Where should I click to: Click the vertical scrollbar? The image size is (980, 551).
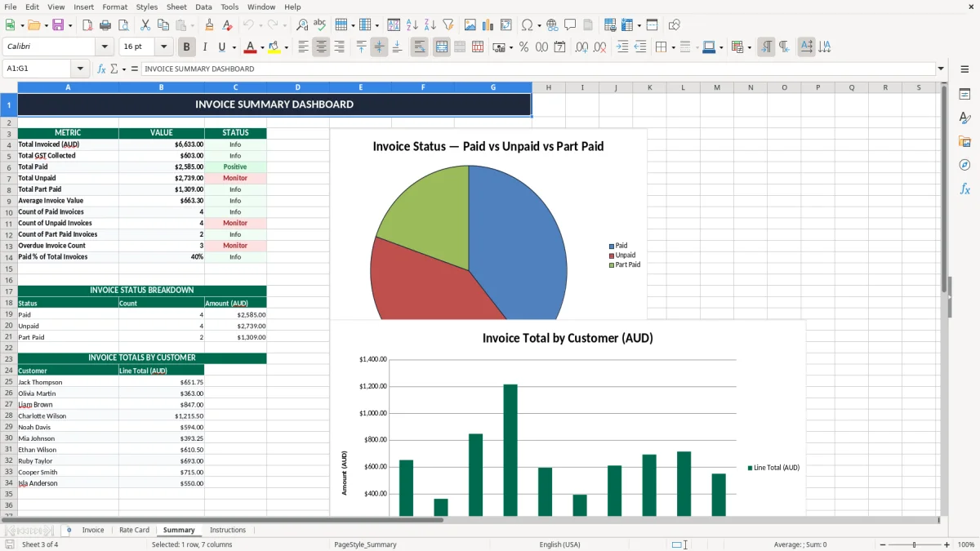pos(945,299)
